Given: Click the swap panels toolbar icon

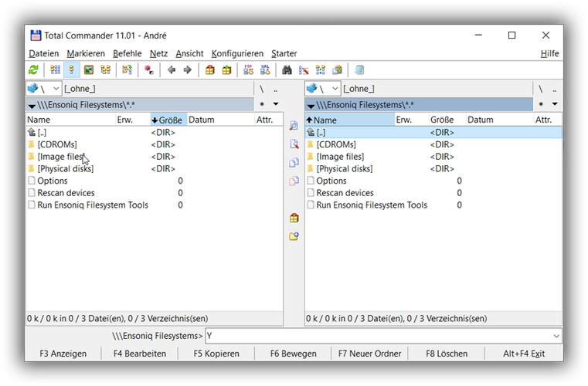Looking at the screenshot, I should coord(127,70).
